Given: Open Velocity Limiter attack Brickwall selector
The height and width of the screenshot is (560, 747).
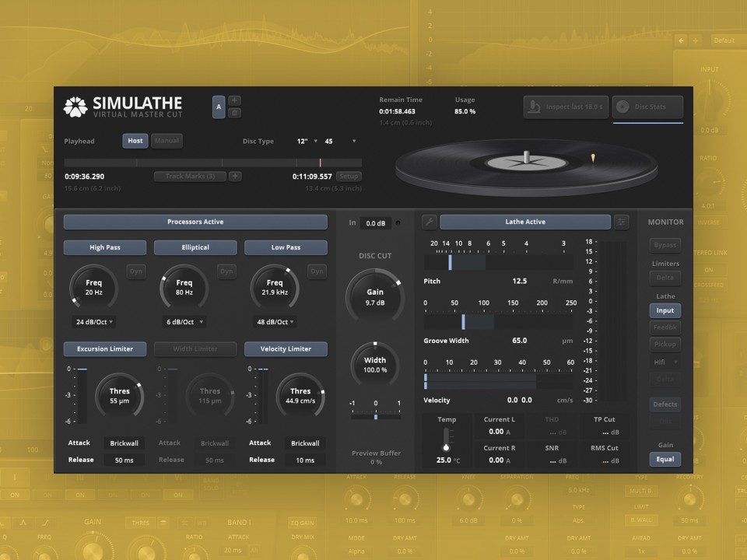Looking at the screenshot, I should [305, 443].
